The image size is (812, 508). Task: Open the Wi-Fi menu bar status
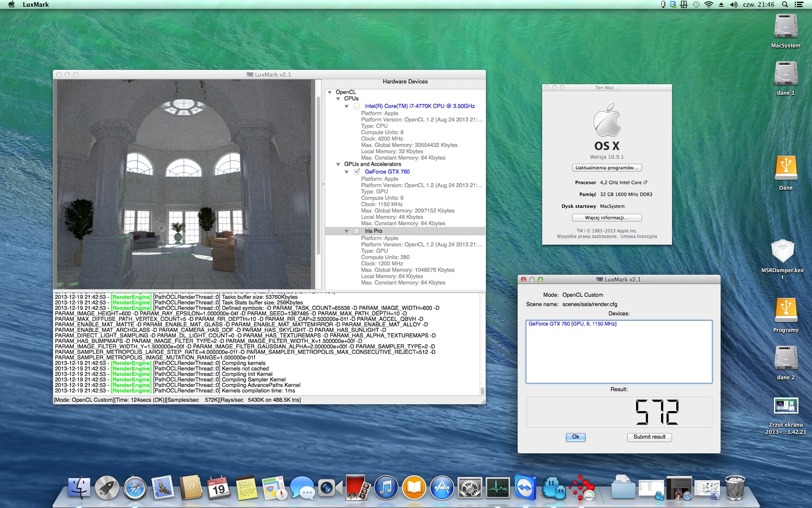pyautogui.click(x=708, y=5)
